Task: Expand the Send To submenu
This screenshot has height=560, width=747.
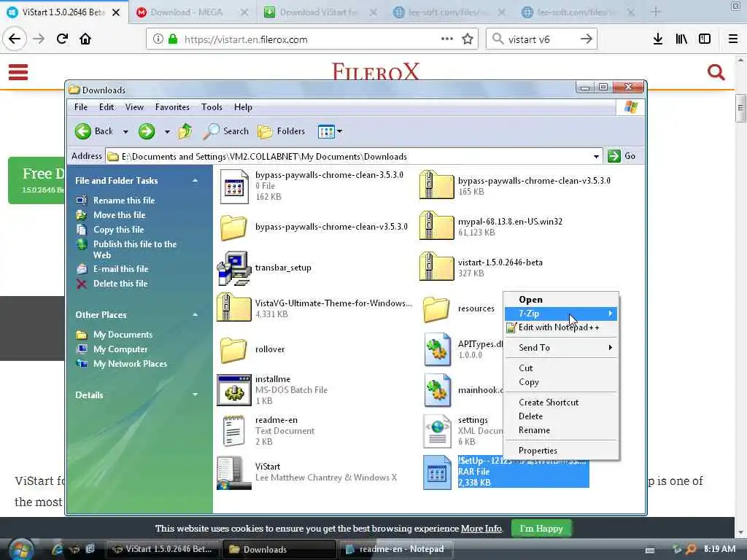Action: (x=561, y=348)
